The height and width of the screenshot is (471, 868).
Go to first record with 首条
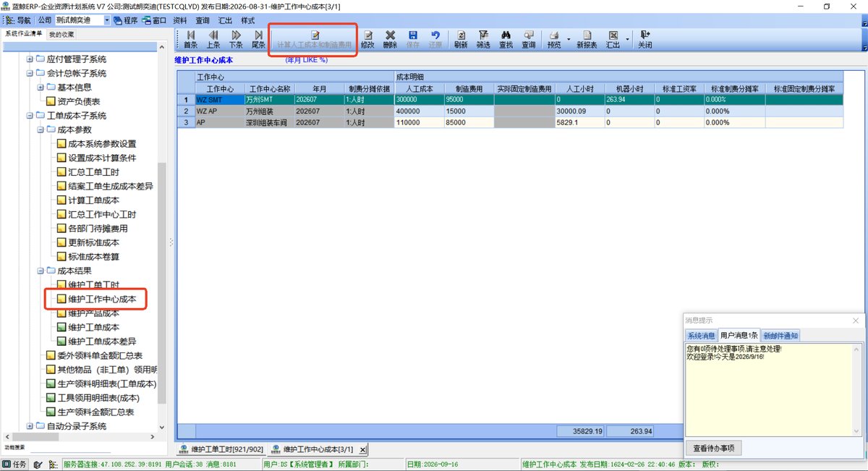(191, 39)
